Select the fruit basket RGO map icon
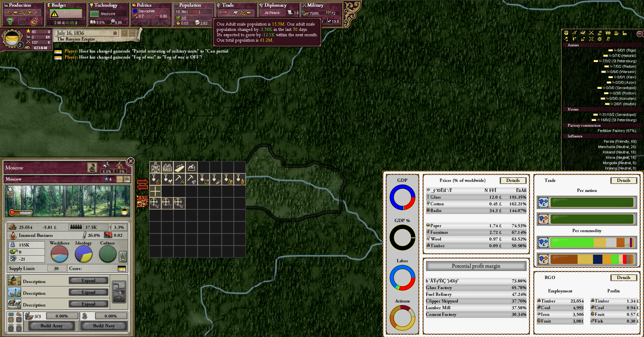The height and width of the screenshot is (337, 644). click(228, 179)
